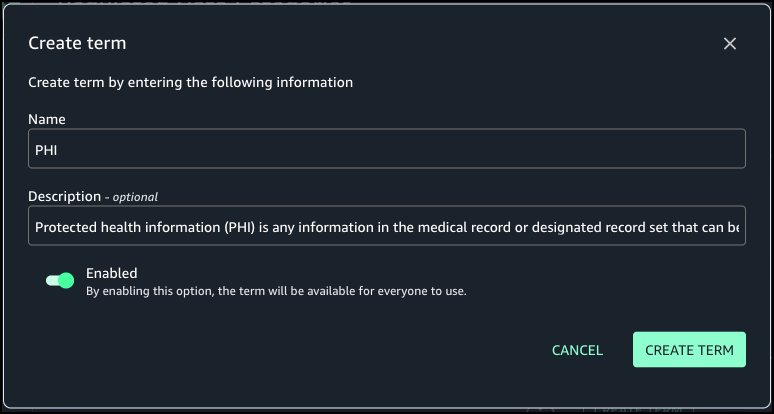The height and width of the screenshot is (414, 774).
Task: Click the "Create term" dialog title
Action: pos(77,43)
